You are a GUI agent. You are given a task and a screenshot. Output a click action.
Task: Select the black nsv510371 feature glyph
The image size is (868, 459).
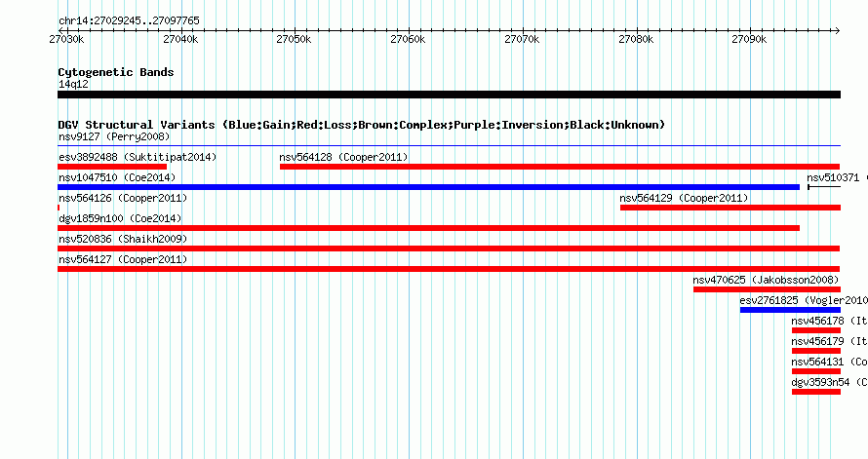pos(824,187)
